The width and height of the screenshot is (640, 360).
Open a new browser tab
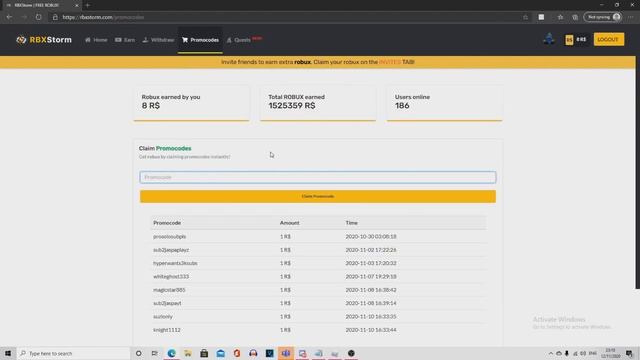pos(87,5)
